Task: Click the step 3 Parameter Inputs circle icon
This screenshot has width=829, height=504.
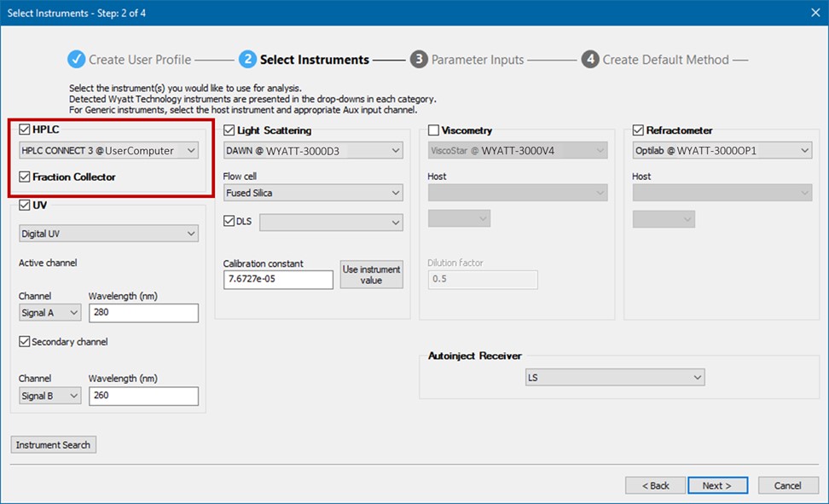Action: [x=419, y=59]
